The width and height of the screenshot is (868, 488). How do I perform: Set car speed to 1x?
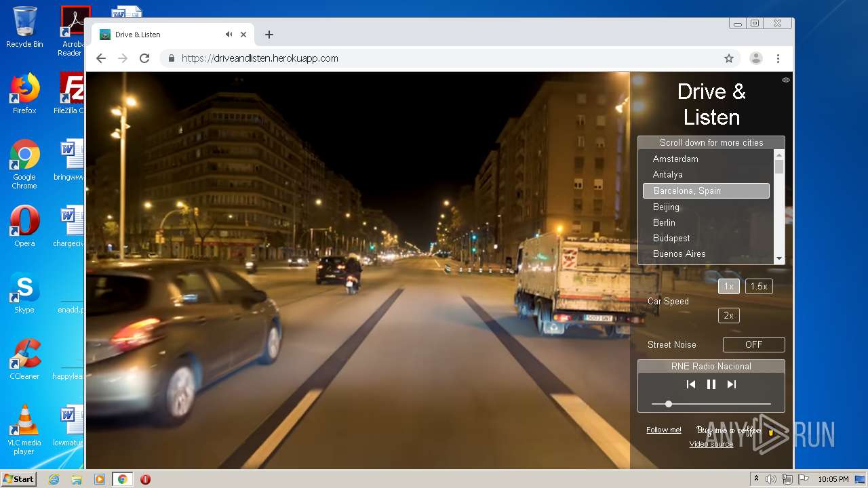pos(728,286)
